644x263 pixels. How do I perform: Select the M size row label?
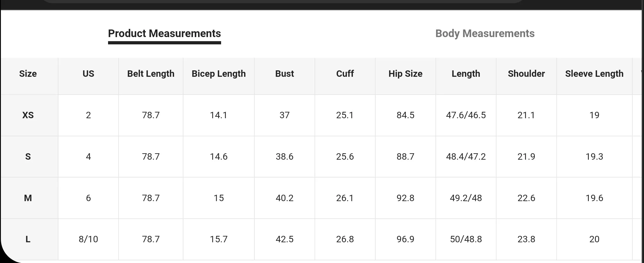(x=28, y=198)
